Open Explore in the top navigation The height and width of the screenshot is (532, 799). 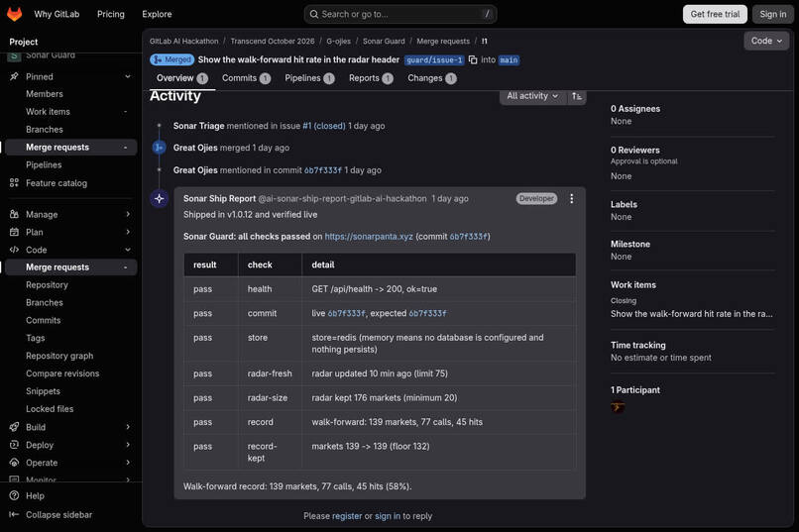(x=157, y=14)
